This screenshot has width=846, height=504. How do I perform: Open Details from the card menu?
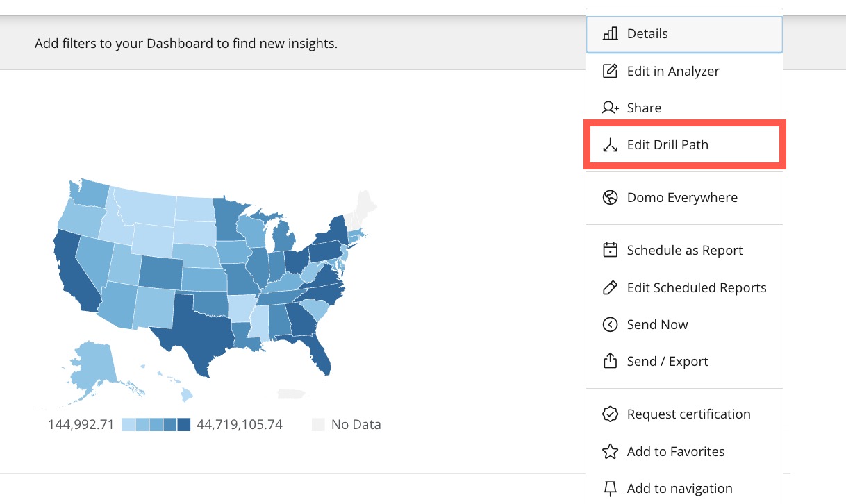685,34
